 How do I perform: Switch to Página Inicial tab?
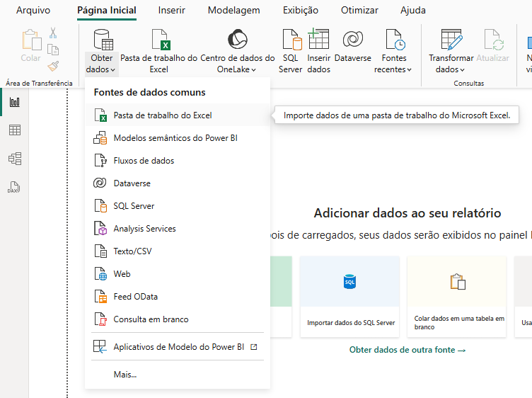pyautogui.click(x=107, y=10)
